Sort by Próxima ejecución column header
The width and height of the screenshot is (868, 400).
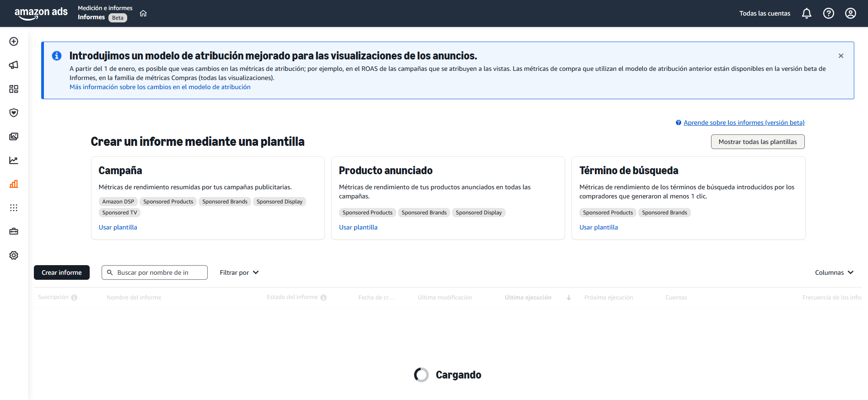(609, 298)
